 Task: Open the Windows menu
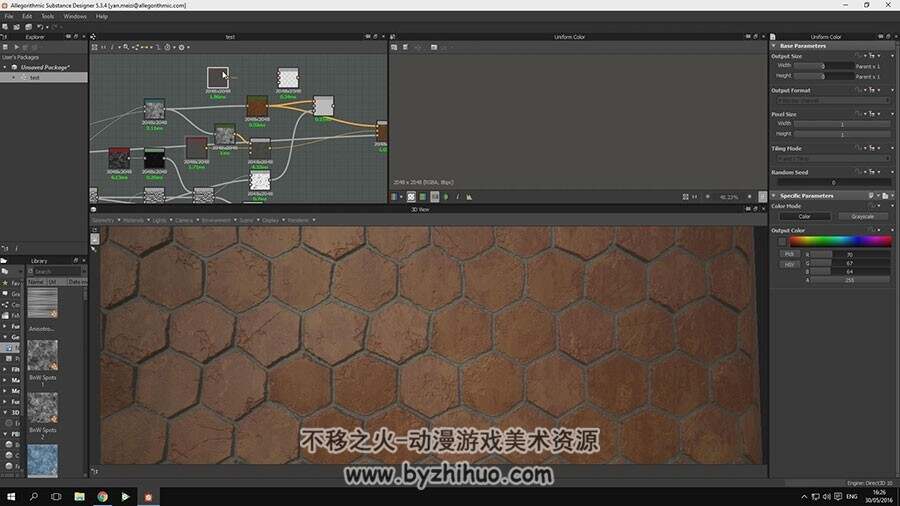(x=75, y=17)
